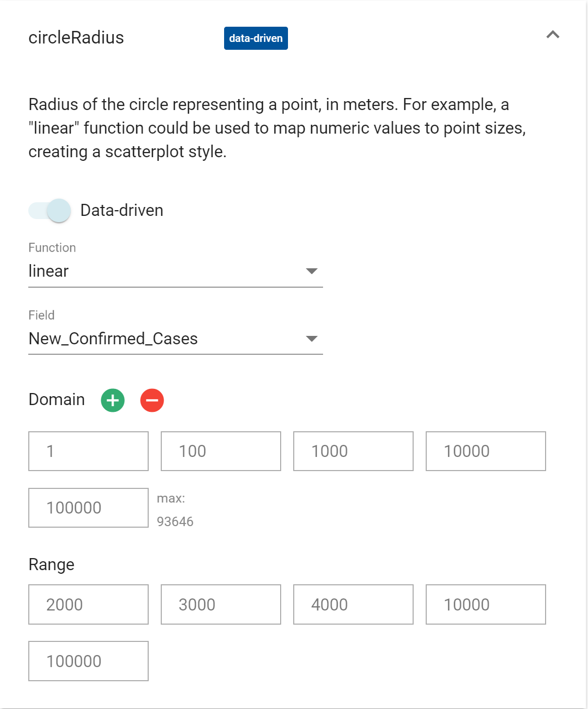
Task: Click the max 93646 value text
Action: (x=175, y=521)
